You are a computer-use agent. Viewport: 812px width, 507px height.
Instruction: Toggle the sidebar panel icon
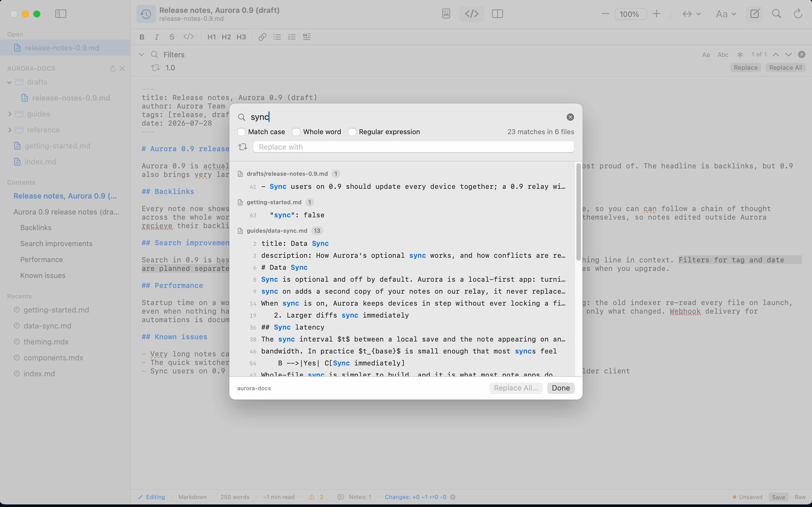61,14
